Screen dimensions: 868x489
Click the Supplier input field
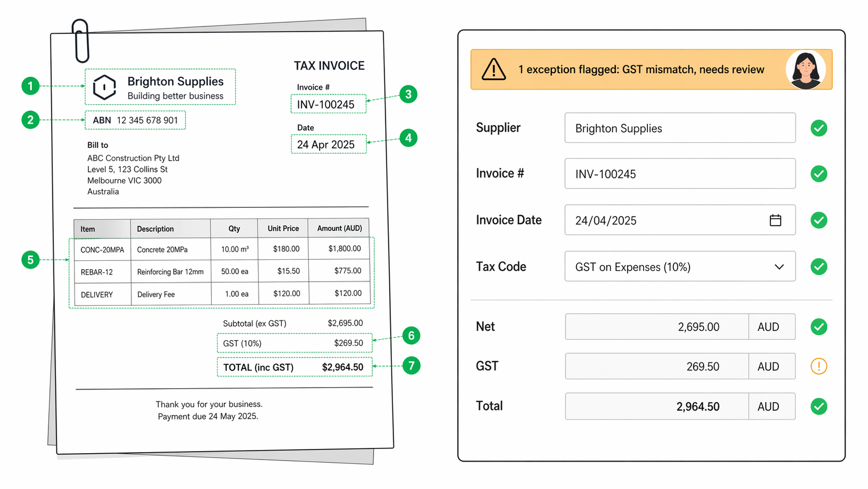(x=680, y=128)
